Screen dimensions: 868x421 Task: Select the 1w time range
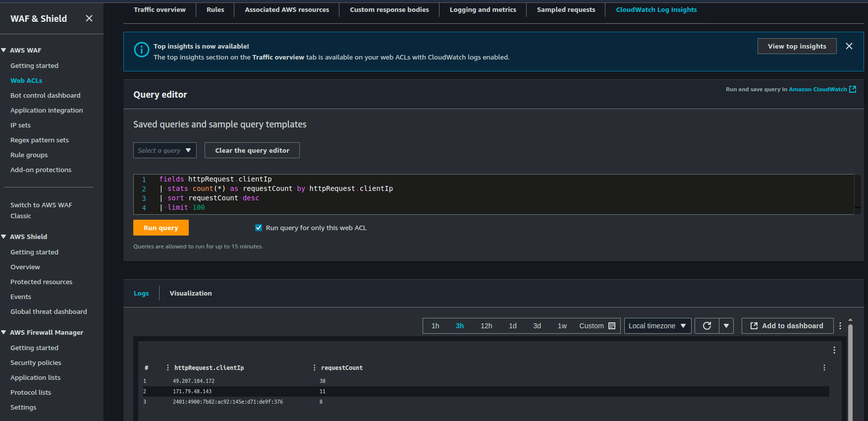pos(562,326)
